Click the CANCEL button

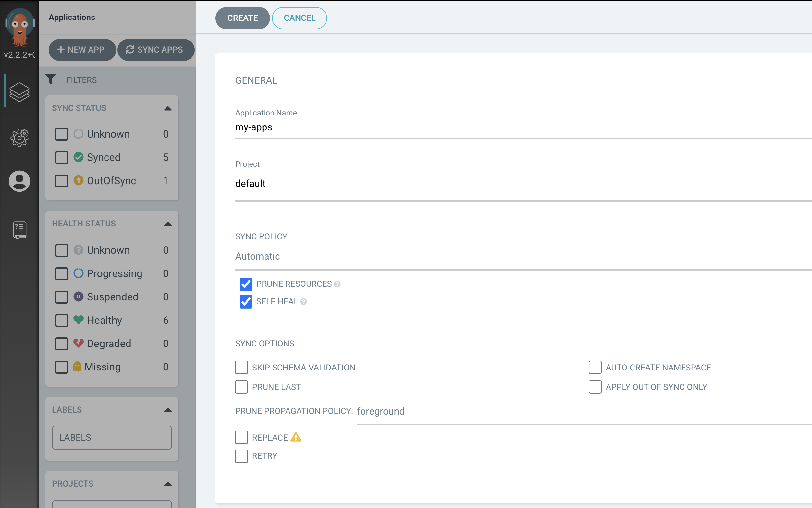(299, 18)
